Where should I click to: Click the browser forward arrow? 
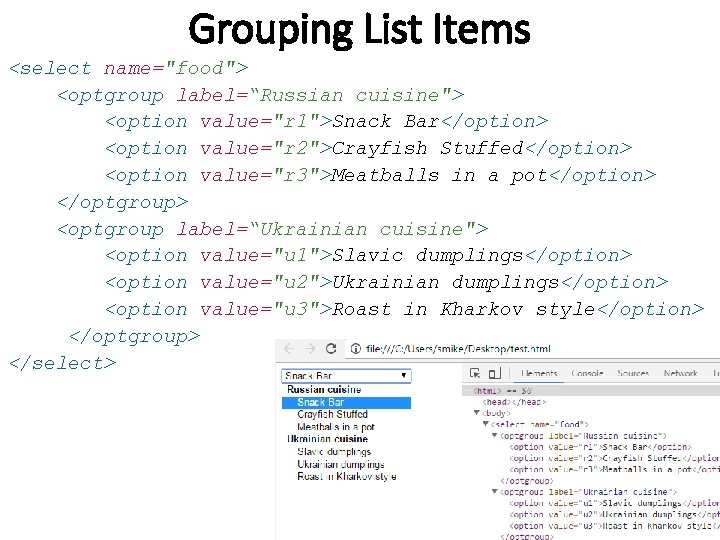(309, 349)
